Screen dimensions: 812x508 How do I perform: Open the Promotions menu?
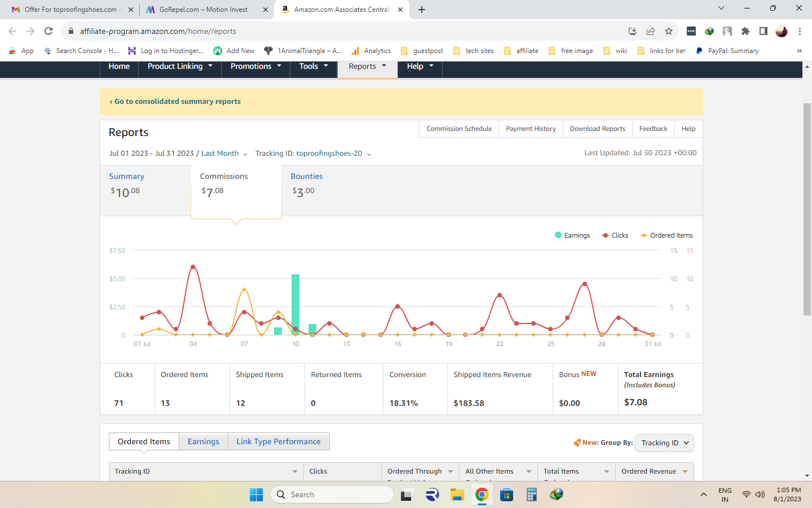pos(255,66)
